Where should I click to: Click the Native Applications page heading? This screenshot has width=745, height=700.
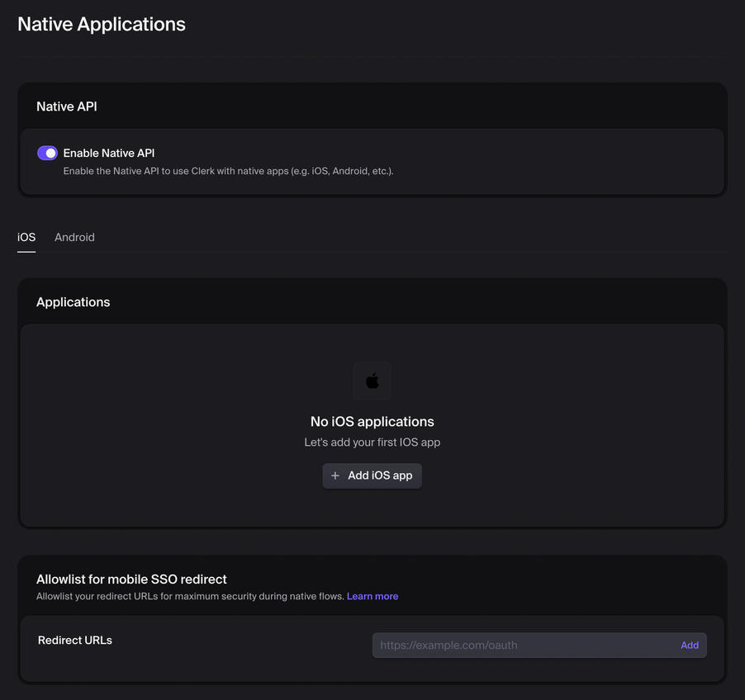pyautogui.click(x=101, y=23)
